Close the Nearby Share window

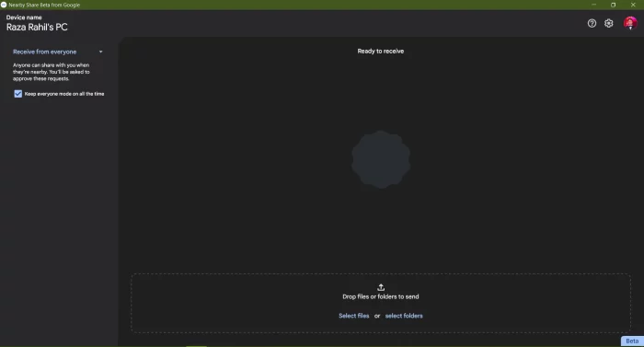coord(633,5)
